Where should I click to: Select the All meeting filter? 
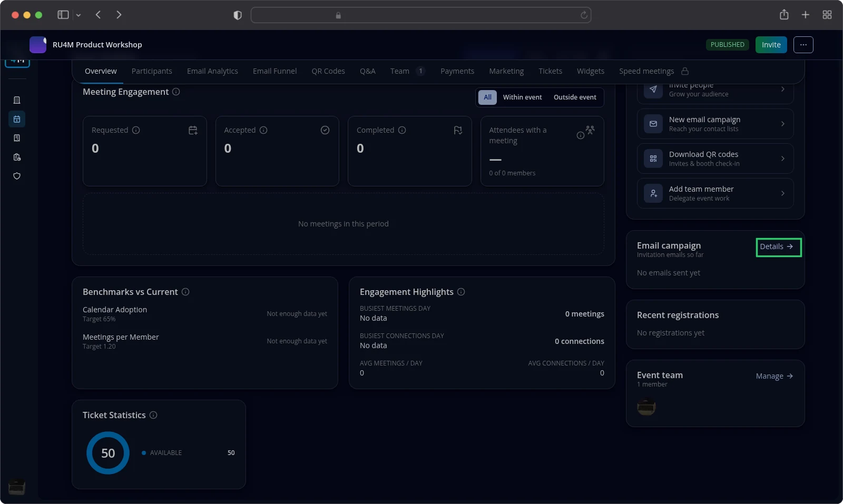point(487,97)
